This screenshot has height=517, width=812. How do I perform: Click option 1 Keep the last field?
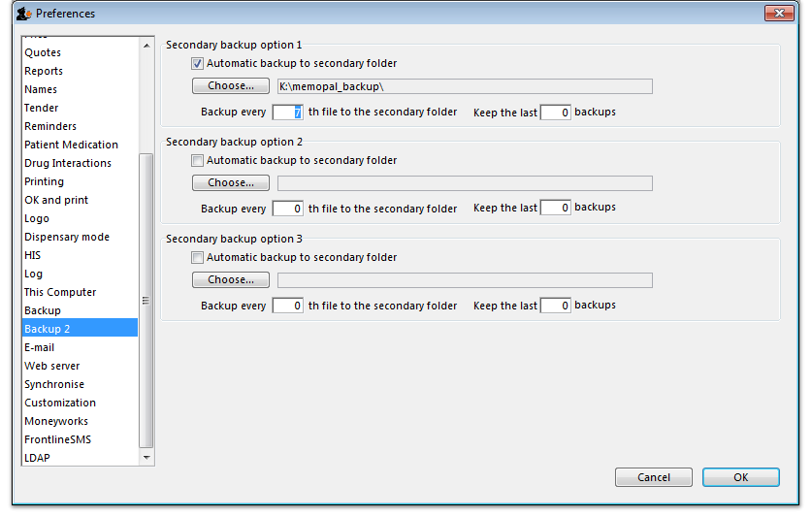(555, 113)
